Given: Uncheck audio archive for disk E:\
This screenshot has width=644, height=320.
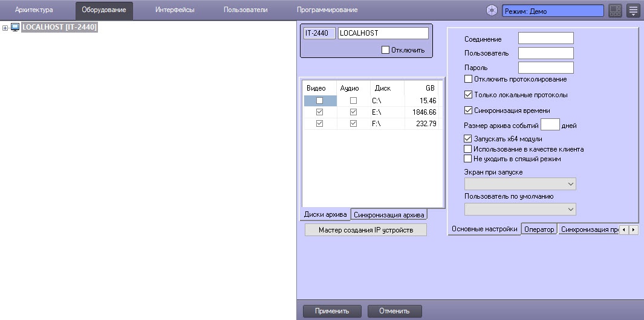Looking at the screenshot, I should (x=353, y=112).
